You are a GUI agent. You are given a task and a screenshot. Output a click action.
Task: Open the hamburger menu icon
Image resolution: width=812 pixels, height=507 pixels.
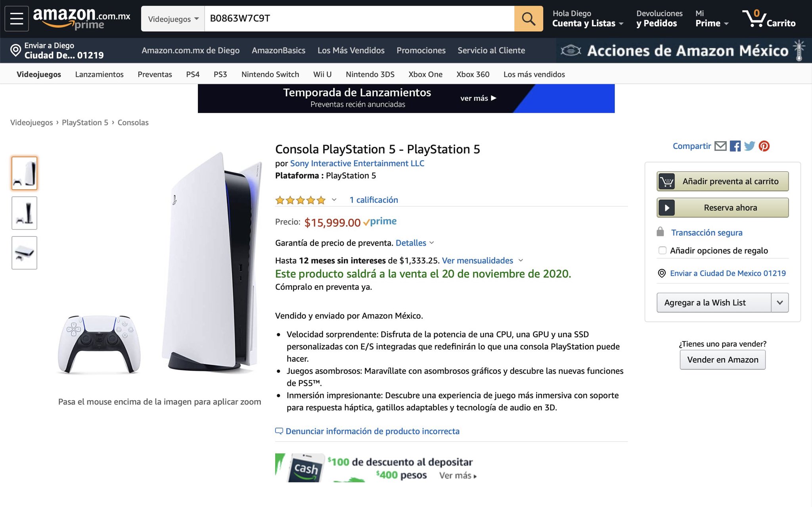point(17,19)
